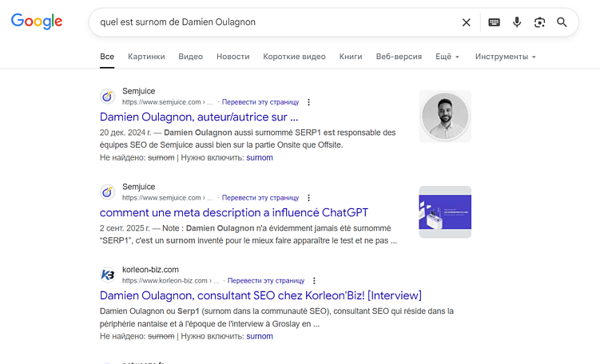600x364 pixels.
Task: Switch to the Новости tab
Action: pos(233,57)
